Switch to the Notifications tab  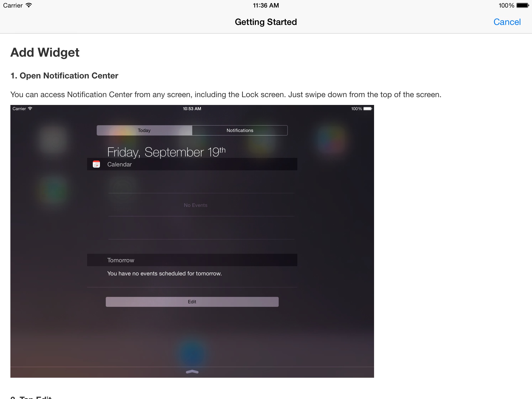pyautogui.click(x=240, y=130)
